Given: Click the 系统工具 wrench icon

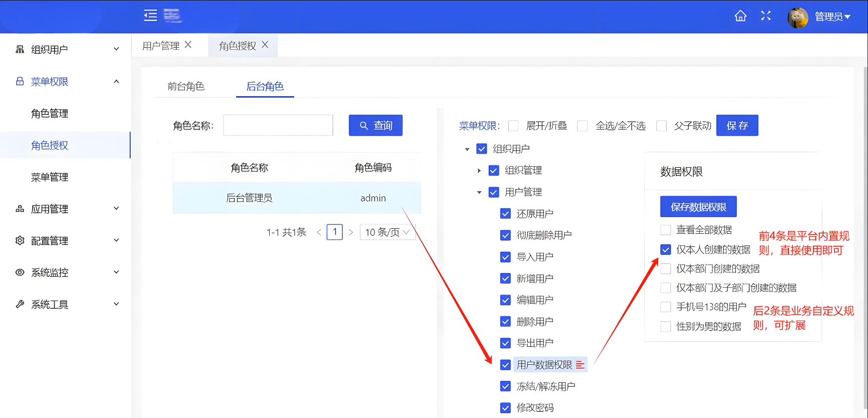Looking at the screenshot, I should (x=20, y=304).
